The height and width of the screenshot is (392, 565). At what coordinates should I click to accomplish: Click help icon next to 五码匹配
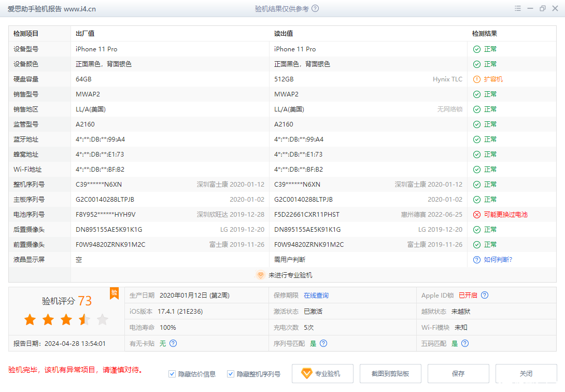(x=465, y=343)
